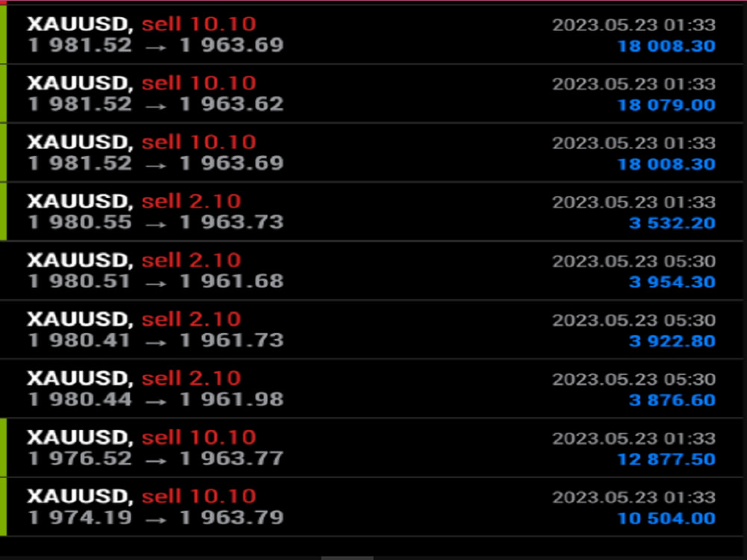This screenshot has width=747, height=560.
Task: Select the XAUUSD label in the 3 876.60 row
Action: coord(80,379)
